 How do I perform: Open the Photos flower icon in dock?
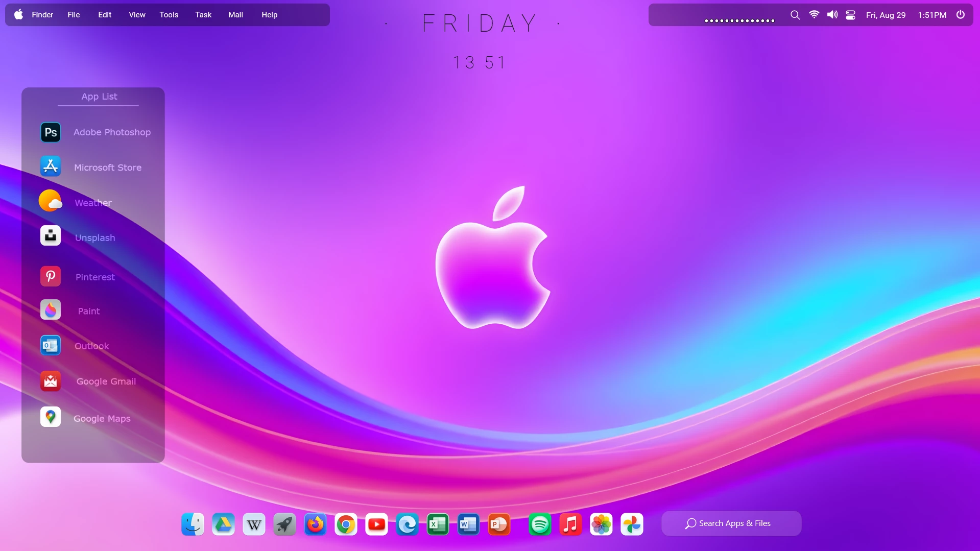[601, 524]
